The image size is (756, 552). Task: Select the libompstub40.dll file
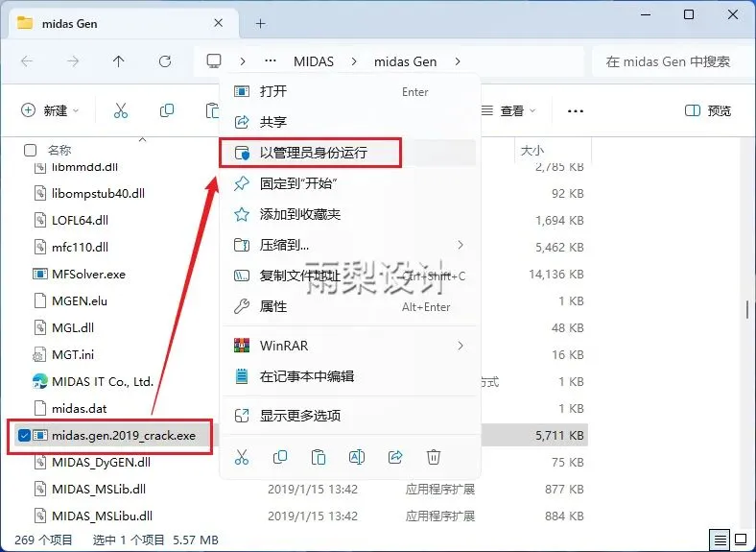point(99,194)
